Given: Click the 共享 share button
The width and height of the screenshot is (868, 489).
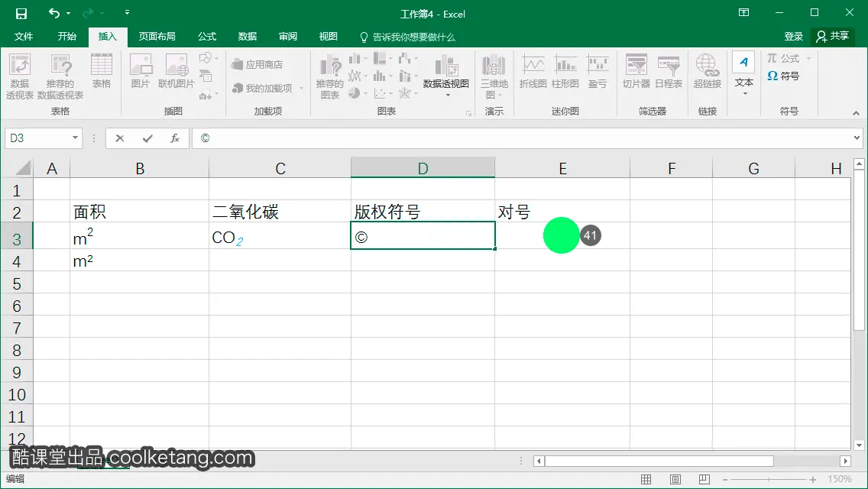Looking at the screenshot, I should click(833, 37).
